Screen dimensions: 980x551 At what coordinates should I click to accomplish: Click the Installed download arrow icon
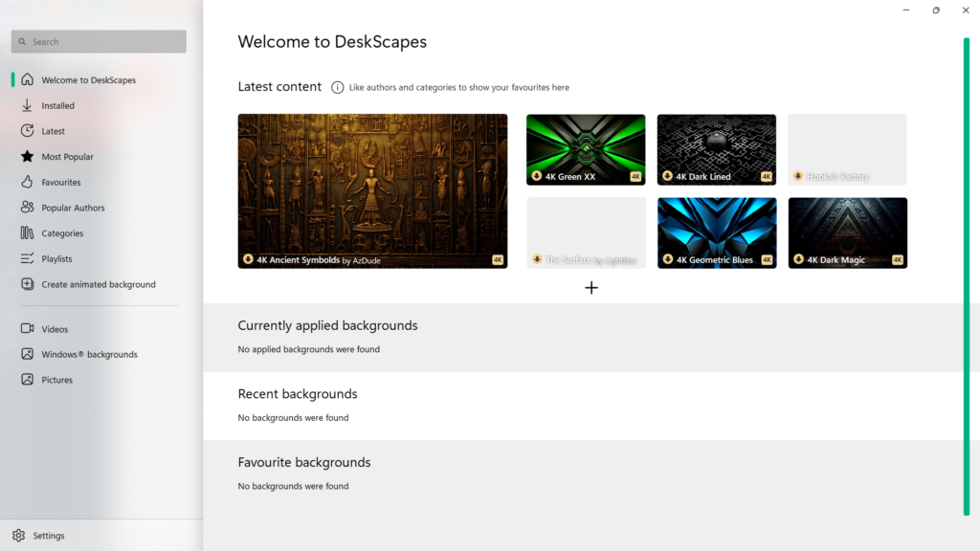tap(27, 105)
